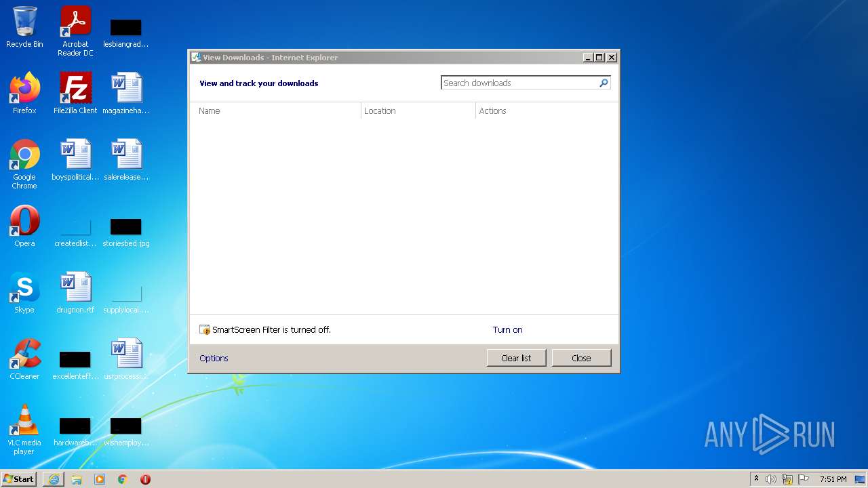868x488 pixels.
Task: Open Windows Explorer from the taskbar
Action: (77, 479)
